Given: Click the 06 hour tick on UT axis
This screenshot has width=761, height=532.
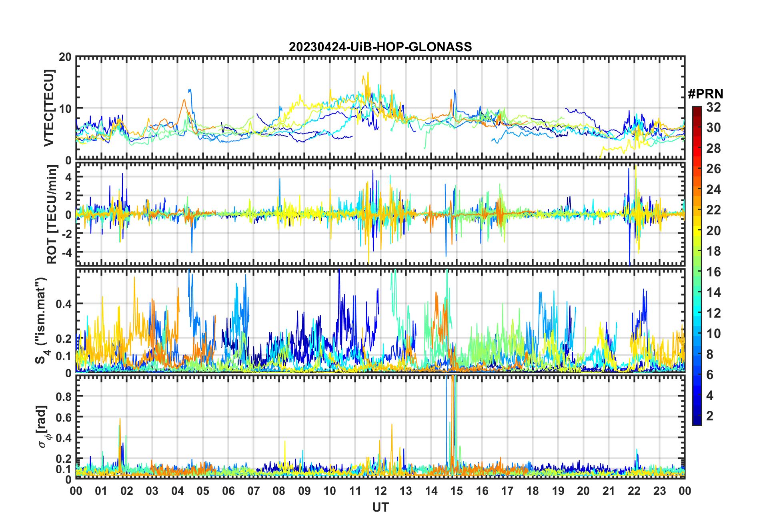Looking at the screenshot, I should [228, 491].
